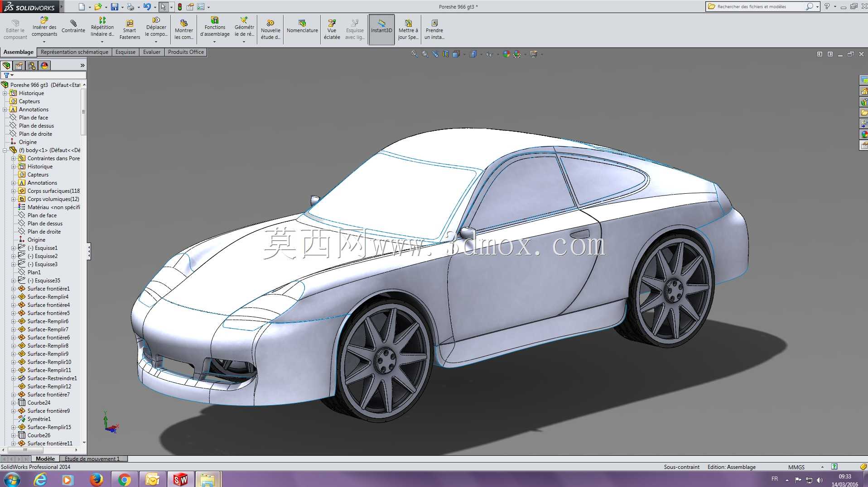Expand Corps surfaciques(118 folder
868x487 pixels.
pyautogui.click(x=14, y=191)
